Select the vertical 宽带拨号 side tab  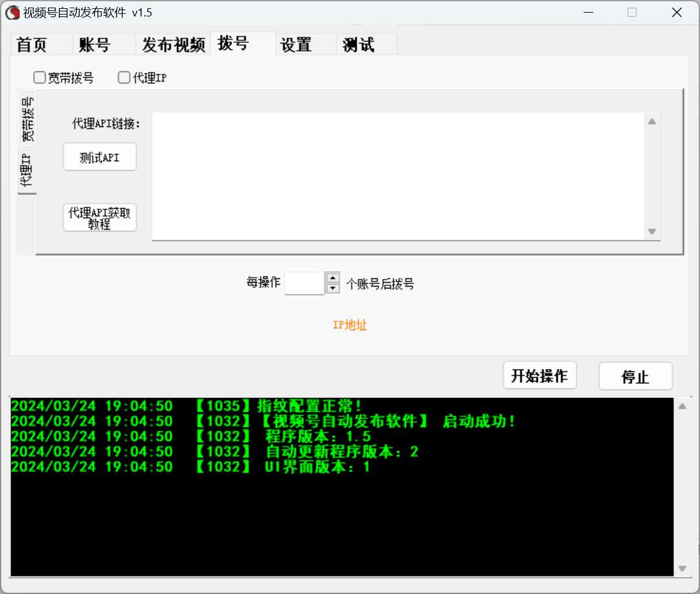(x=28, y=118)
